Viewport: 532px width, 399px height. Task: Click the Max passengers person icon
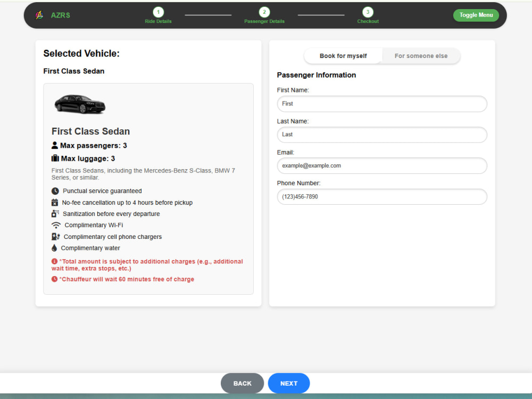[x=55, y=145]
